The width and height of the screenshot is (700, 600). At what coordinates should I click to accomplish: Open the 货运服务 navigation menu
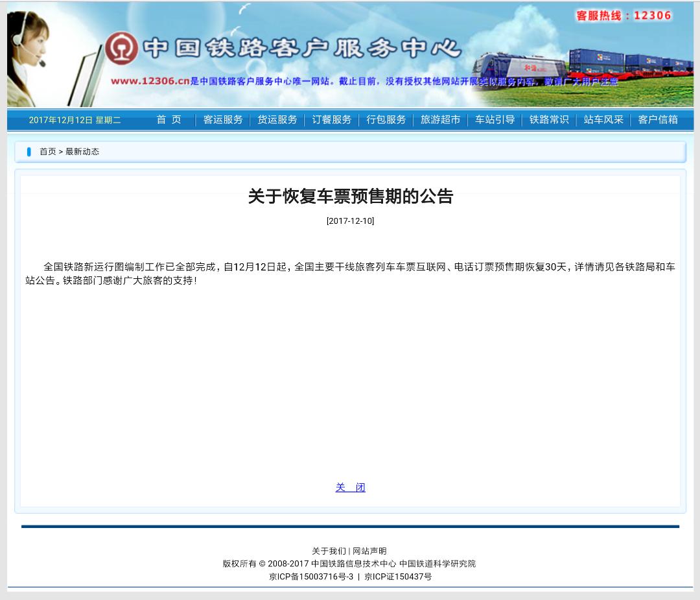tap(277, 119)
